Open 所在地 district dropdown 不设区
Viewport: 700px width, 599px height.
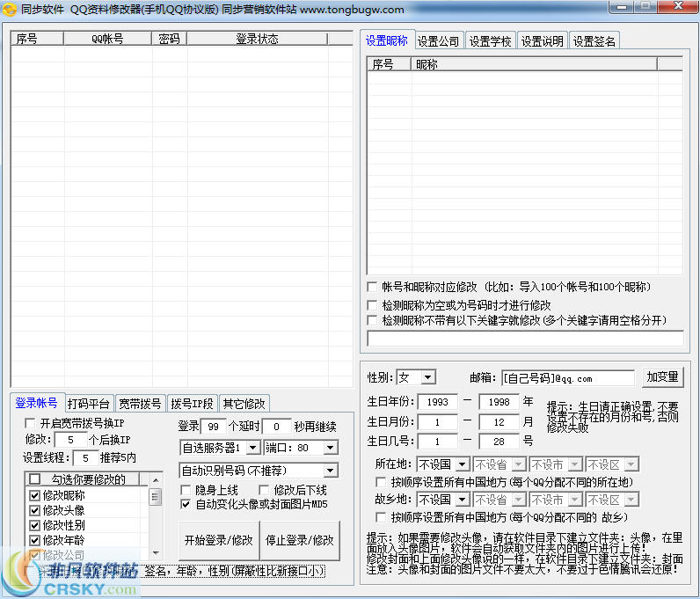[631, 464]
